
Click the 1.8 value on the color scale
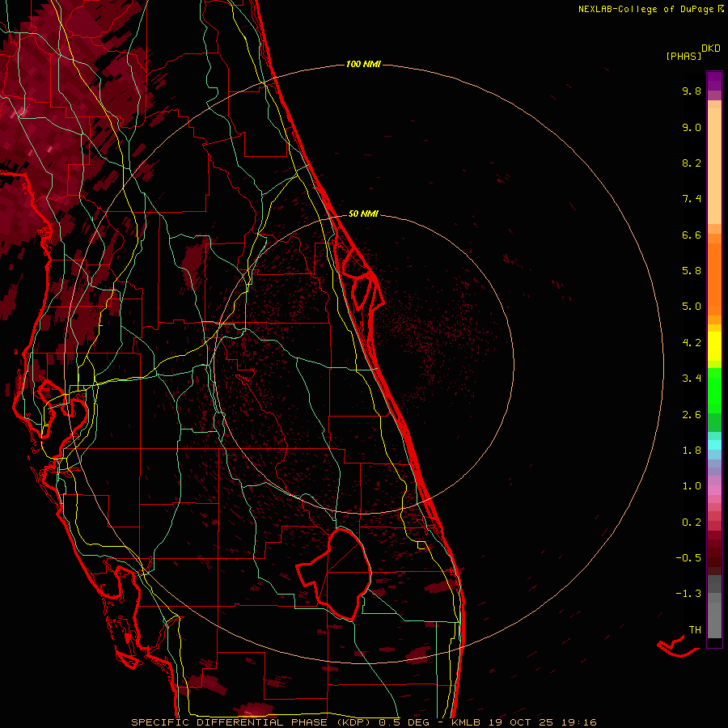692,451
